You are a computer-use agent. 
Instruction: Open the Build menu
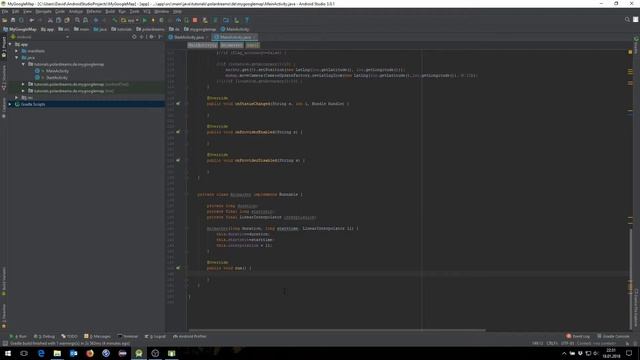[x=110, y=11]
